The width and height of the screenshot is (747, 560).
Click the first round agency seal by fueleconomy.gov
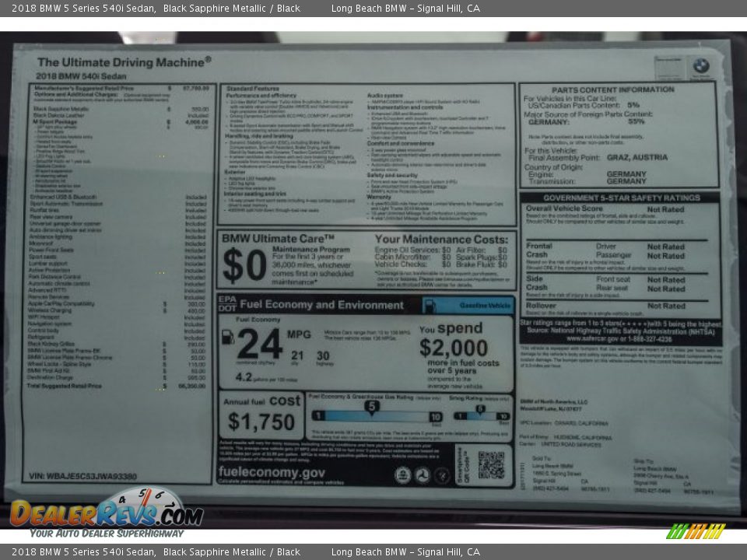(402, 474)
